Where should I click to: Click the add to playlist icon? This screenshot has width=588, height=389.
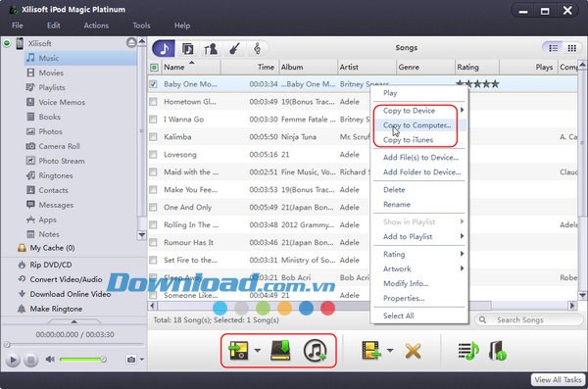tap(468, 351)
